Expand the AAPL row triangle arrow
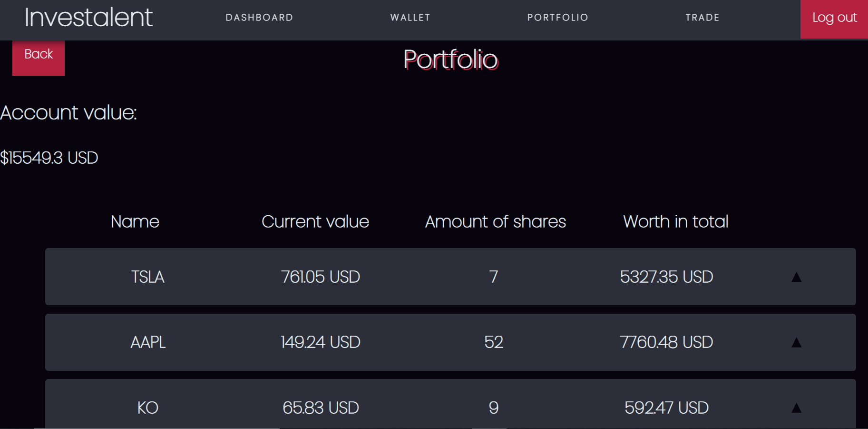 [796, 342]
